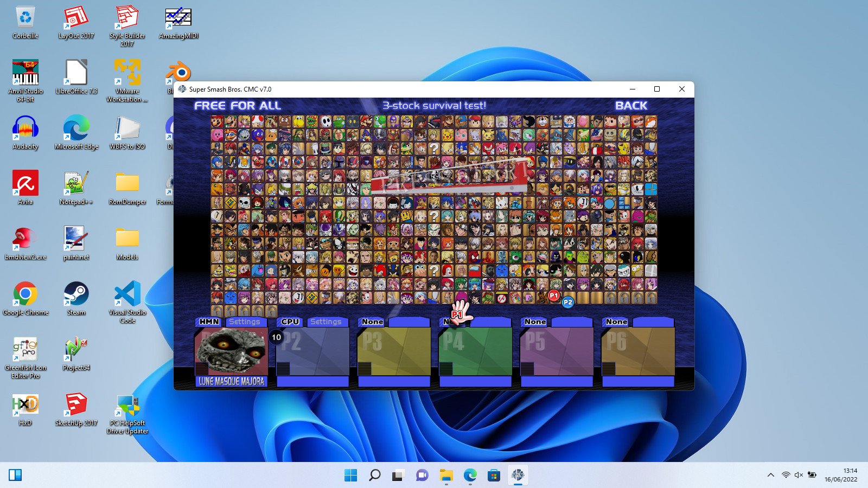868x488 pixels.
Task: Select Waluigi's portrait in the top row
Action: (x=392, y=121)
